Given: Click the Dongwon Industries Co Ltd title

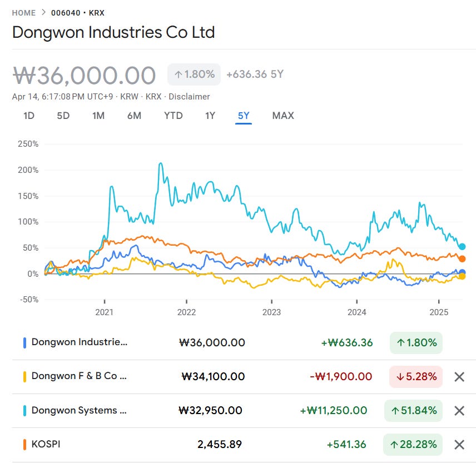Looking at the screenshot, I should point(113,32).
